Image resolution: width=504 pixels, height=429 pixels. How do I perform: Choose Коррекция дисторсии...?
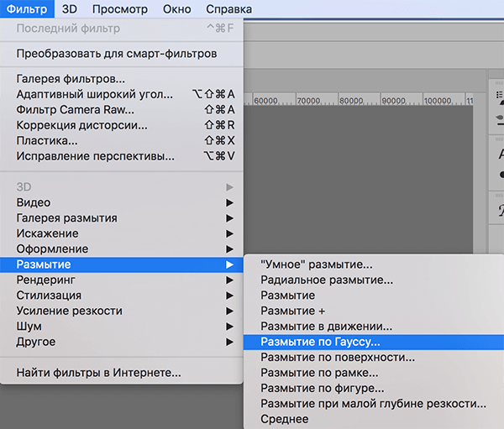pyautogui.click(x=122, y=125)
